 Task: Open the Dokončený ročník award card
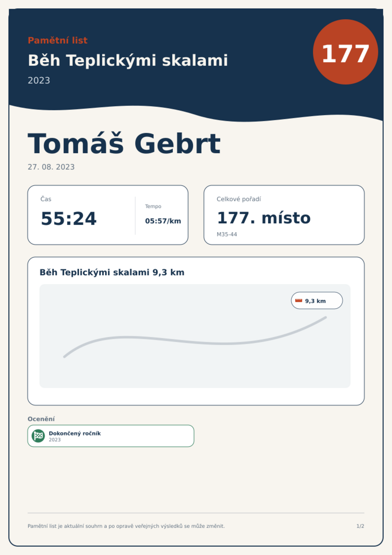pyautogui.click(x=111, y=436)
